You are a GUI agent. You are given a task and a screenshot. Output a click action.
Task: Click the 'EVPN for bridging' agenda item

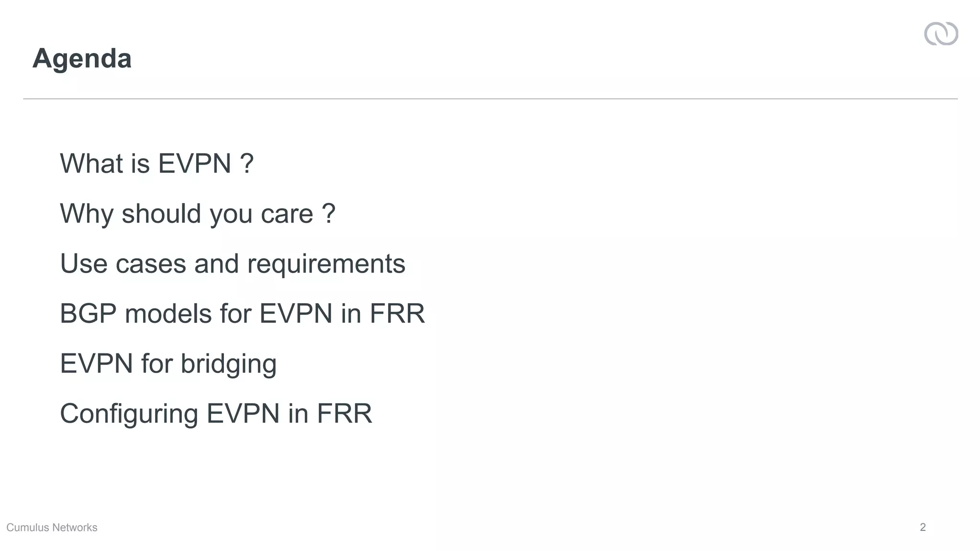tap(168, 364)
